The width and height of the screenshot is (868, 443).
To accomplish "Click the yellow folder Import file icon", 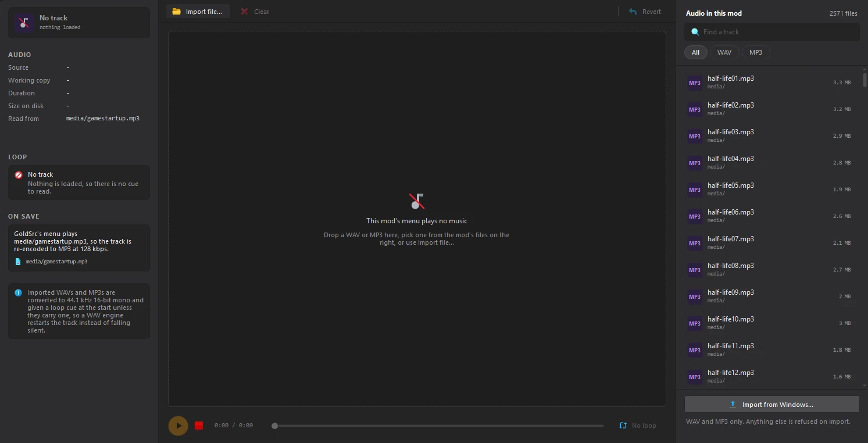I will click(176, 12).
